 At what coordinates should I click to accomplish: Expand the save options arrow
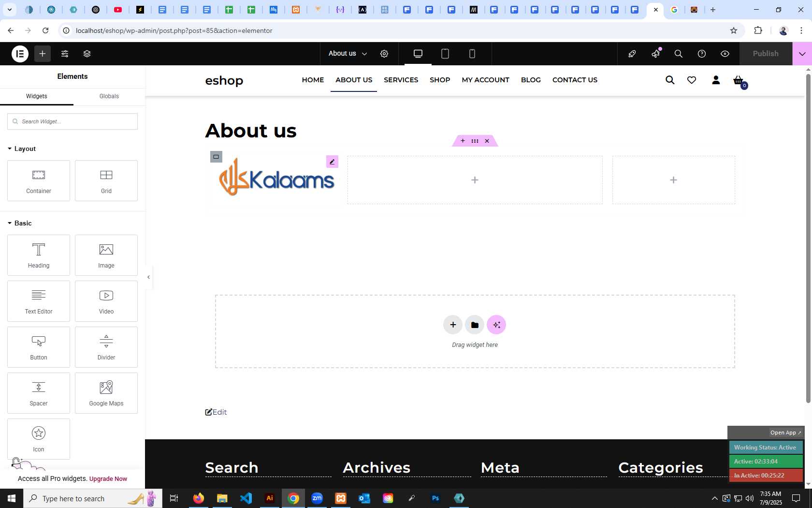(802, 54)
